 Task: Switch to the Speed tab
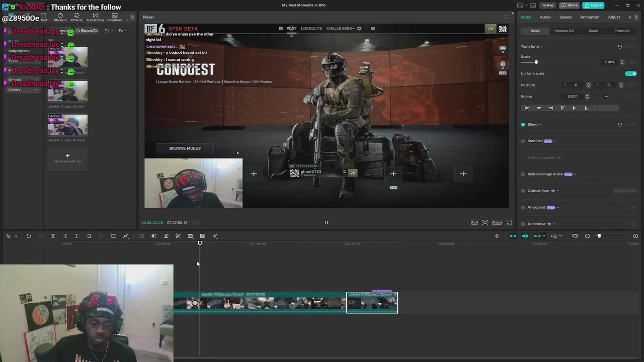click(x=566, y=17)
